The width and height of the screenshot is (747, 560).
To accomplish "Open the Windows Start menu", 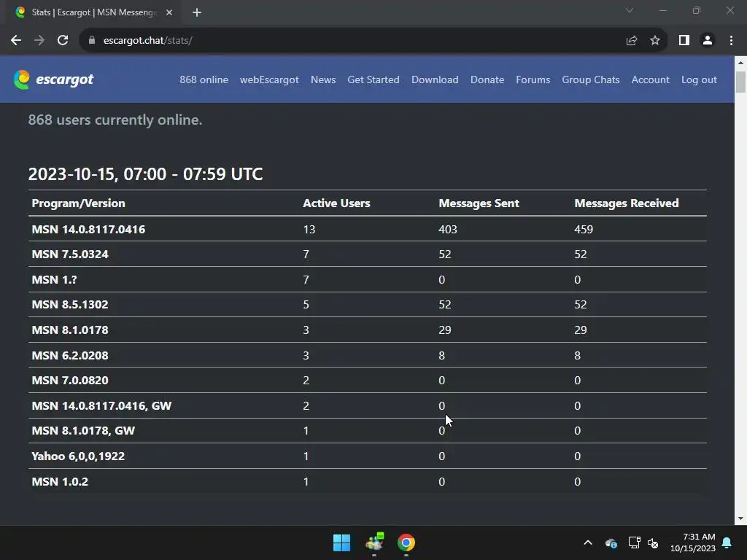I will [341, 542].
